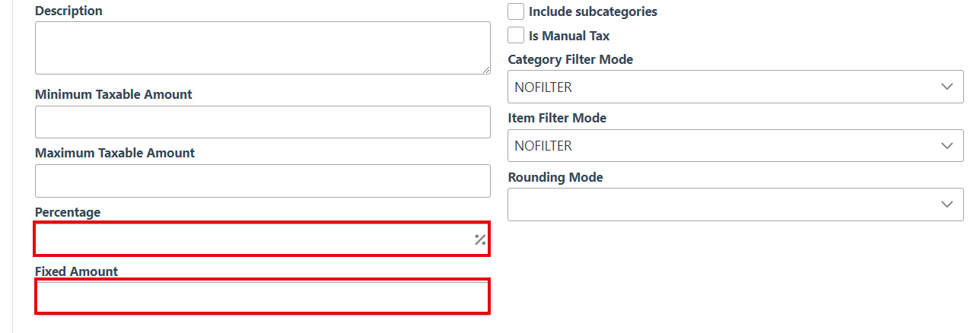The width and height of the screenshot is (980, 333).
Task: Select the Maximum Taxable Amount field
Action: (262, 180)
